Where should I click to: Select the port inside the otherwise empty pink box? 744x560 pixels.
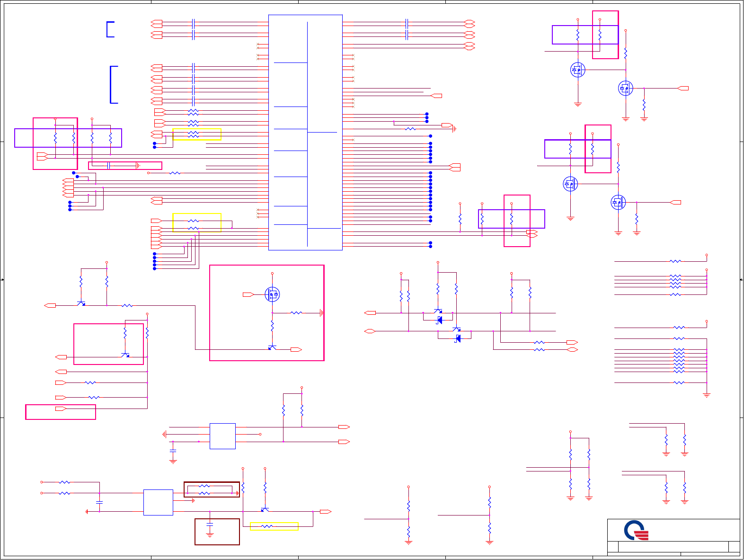click(61, 409)
